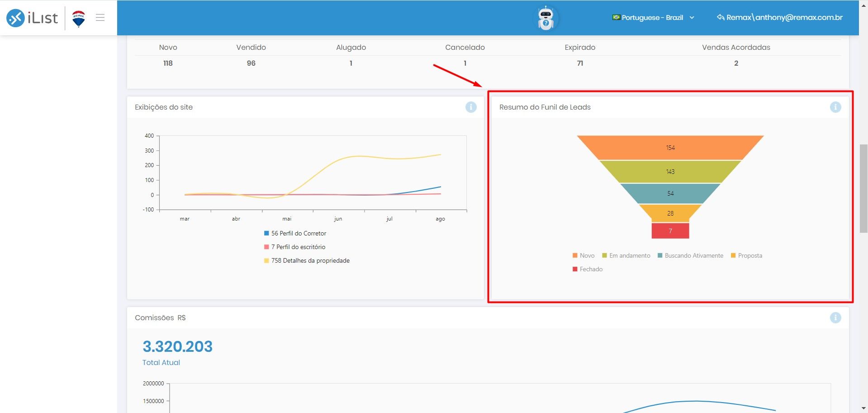Click the Vendido column header
The image size is (868, 413).
coord(251,47)
